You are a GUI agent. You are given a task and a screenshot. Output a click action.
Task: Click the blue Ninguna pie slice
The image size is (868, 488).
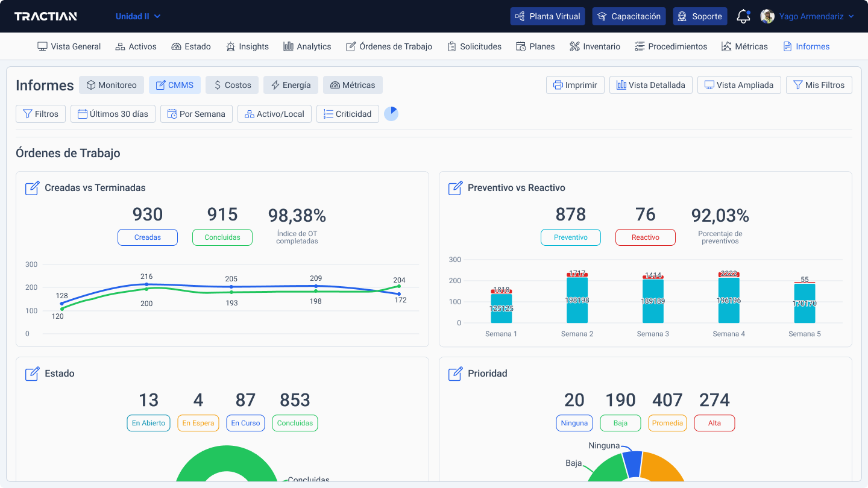pyautogui.click(x=632, y=464)
